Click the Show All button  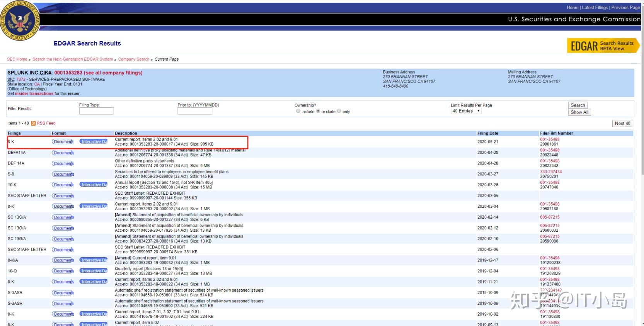tap(579, 112)
